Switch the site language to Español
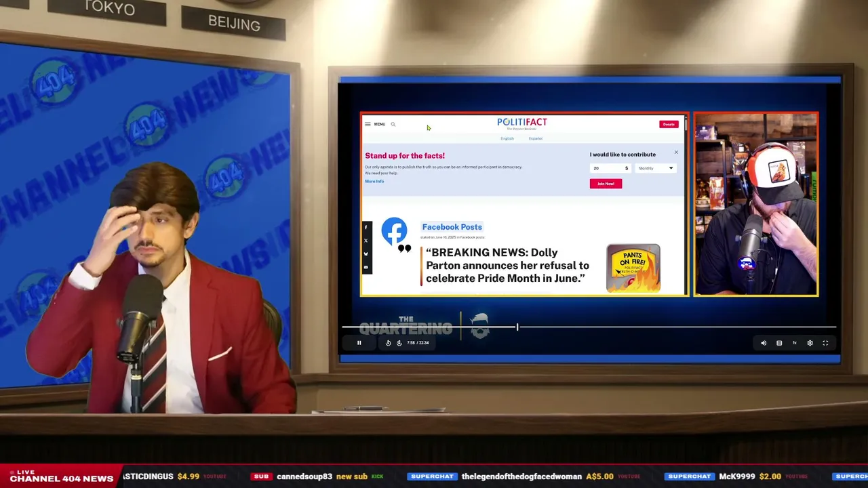Image resolution: width=868 pixels, height=488 pixels. coord(536,138)
